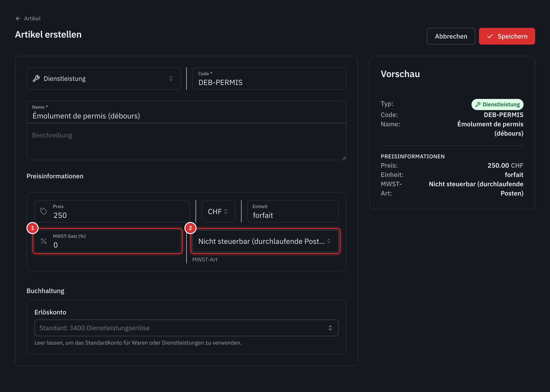This screenshot has height=392, width=550.
Task: Open the Erlöskonto account dropdown
Action: click(x=187, y=328)
